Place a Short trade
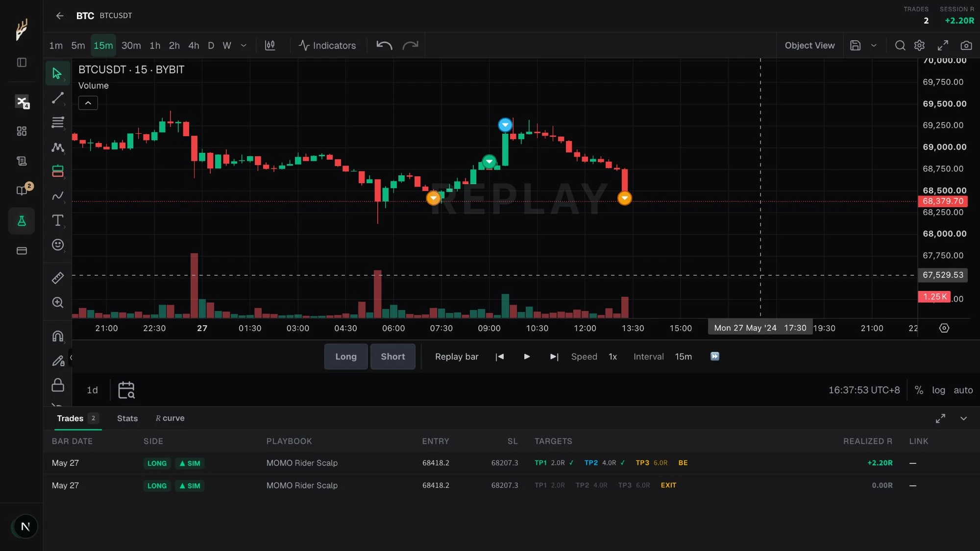 coord(393,357)
